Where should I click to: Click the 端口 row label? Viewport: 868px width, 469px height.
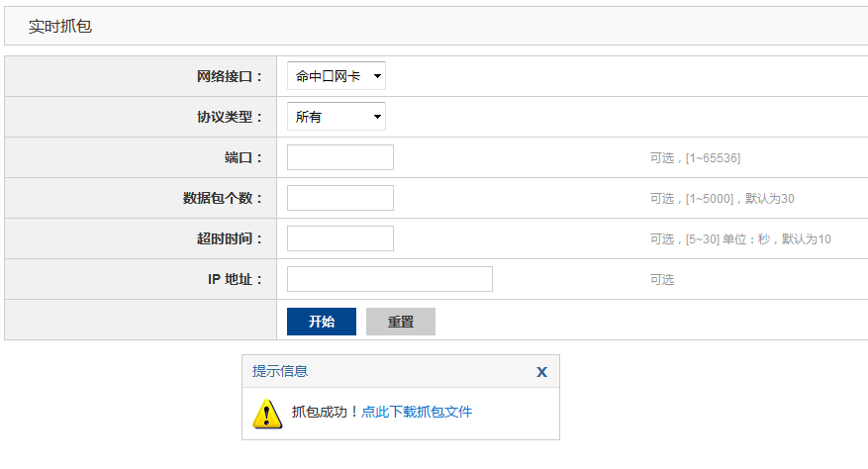[243, 157]
